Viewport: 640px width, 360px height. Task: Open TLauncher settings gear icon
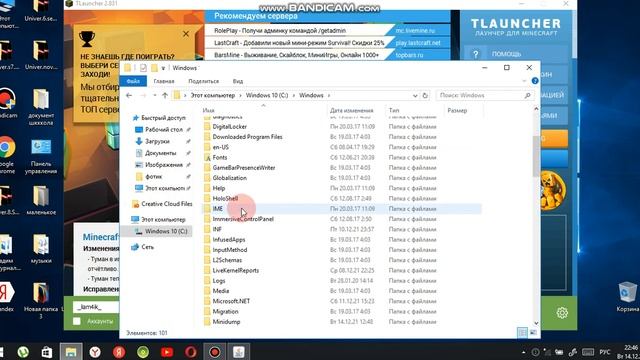562,313
